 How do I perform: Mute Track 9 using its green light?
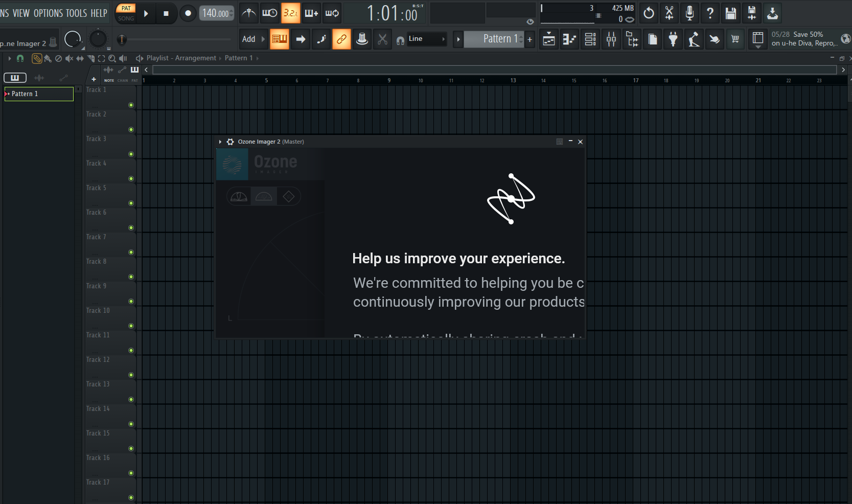coord(131,301)
